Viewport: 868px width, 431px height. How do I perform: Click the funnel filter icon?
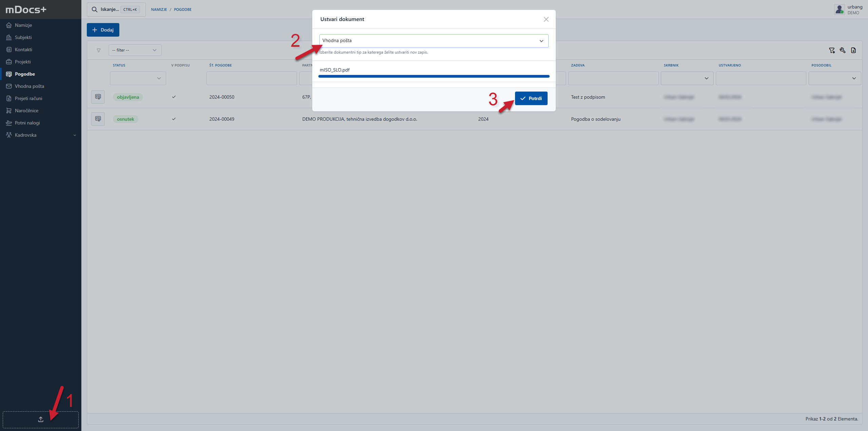pyautogui.click(x=99, y=51)
